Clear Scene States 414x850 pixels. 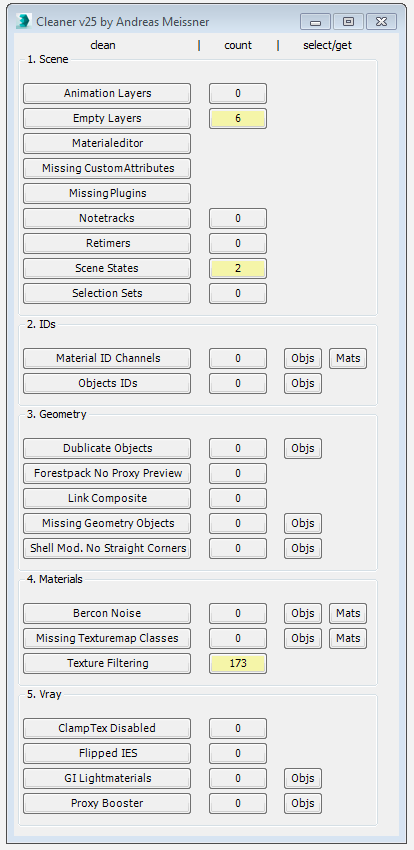coord(107,268)
